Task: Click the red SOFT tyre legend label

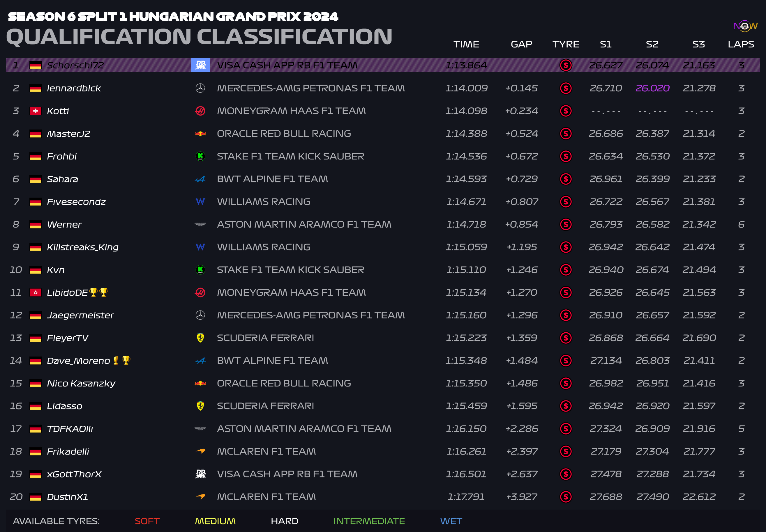Action: click(x=147, y=521)
